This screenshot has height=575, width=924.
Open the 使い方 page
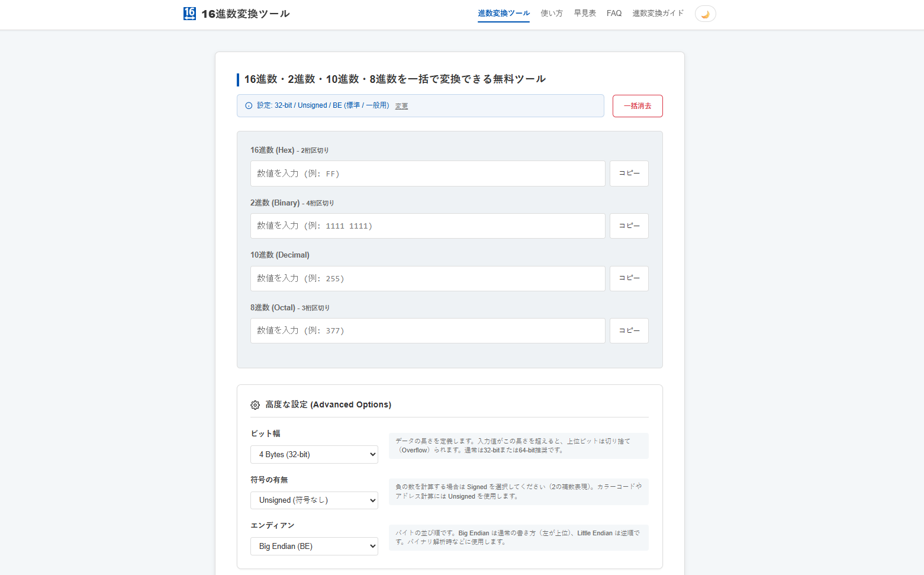[x=552, y=12]
